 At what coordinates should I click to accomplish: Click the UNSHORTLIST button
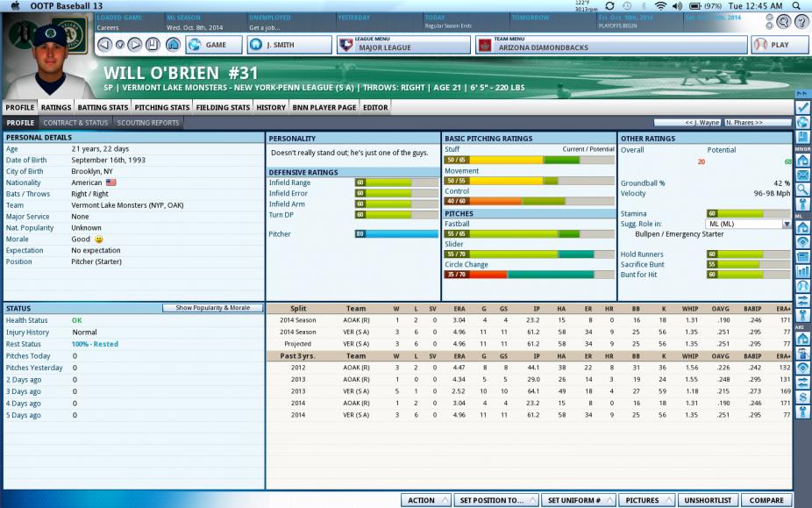(708, 500)
